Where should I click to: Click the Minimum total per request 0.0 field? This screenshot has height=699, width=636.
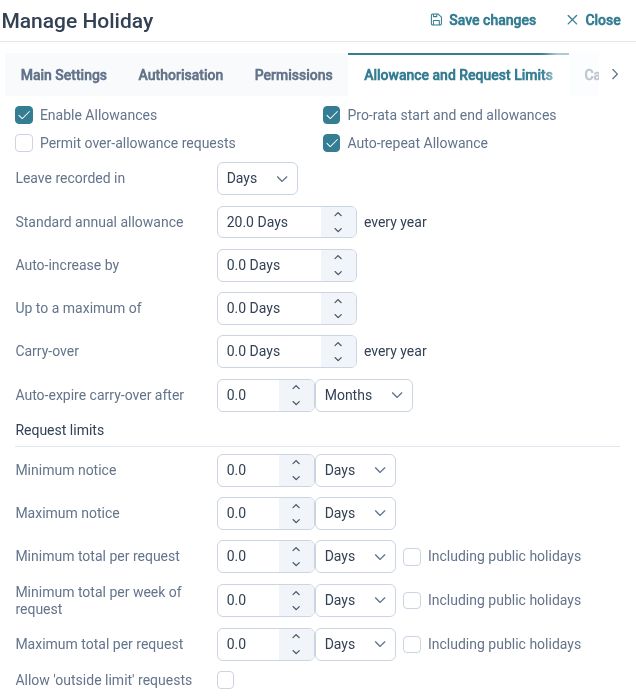248,556
